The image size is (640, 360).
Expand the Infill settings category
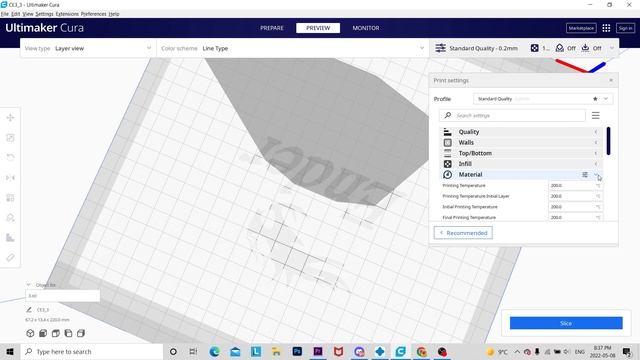(x=522, y=164)
